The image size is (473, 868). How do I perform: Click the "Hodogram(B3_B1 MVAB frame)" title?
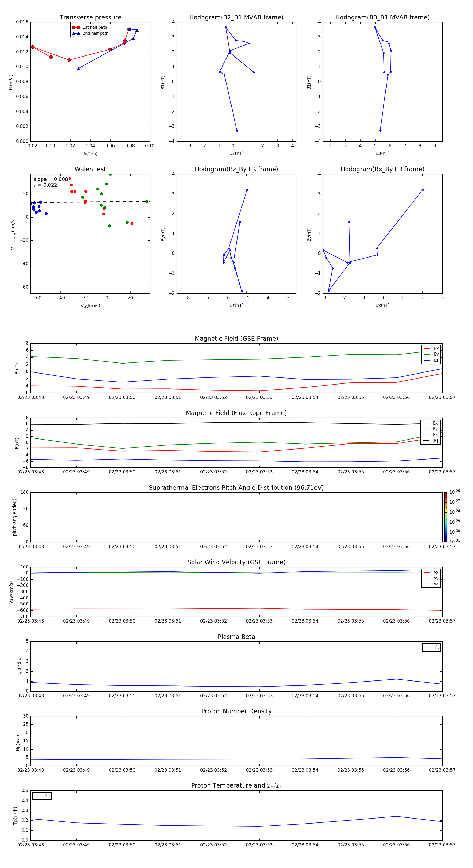tap(382, 18)
